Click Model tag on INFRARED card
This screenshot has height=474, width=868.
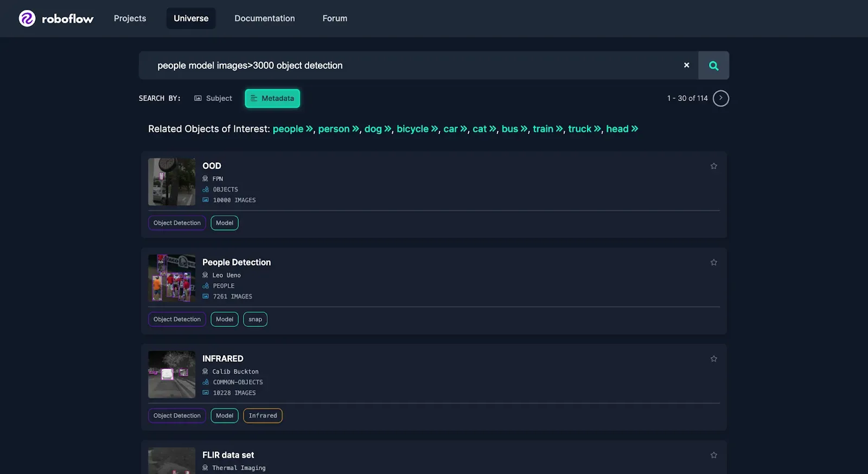(225, 416)
